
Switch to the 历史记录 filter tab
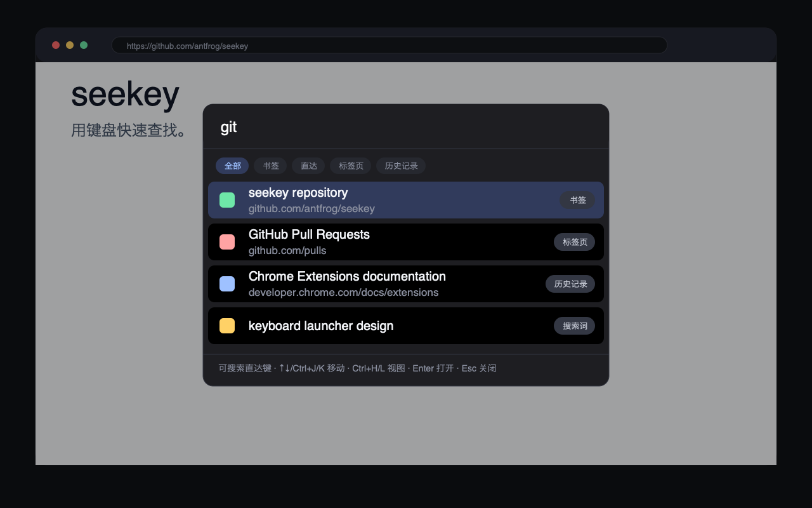point(401,166)
